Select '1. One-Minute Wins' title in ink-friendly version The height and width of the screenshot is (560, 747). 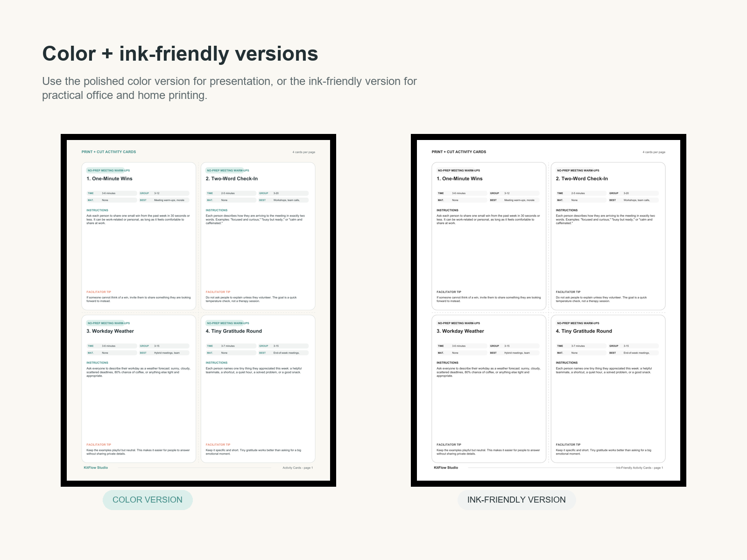click(x=459, y=179)
